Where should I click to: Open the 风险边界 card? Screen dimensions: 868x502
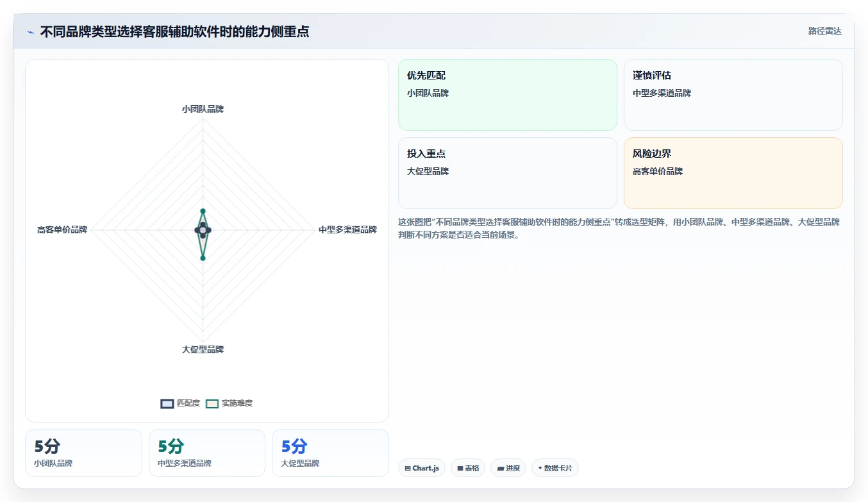(x=733, y=173)
